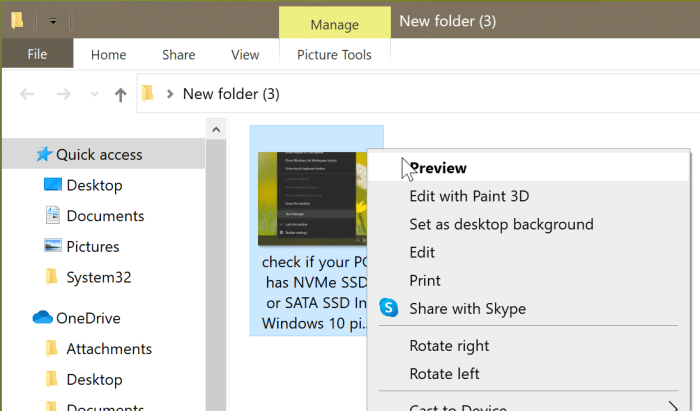Click the OneDrive Desktop folder icon

pos(52,378)
